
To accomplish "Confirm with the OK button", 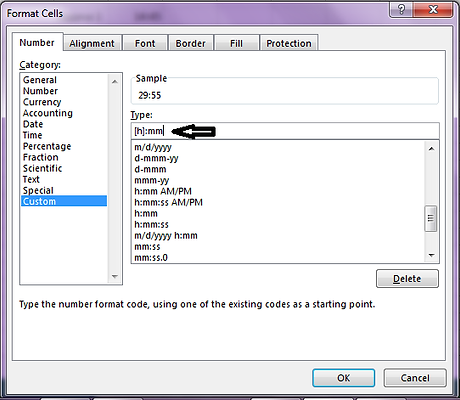I will tap(343, 378).
